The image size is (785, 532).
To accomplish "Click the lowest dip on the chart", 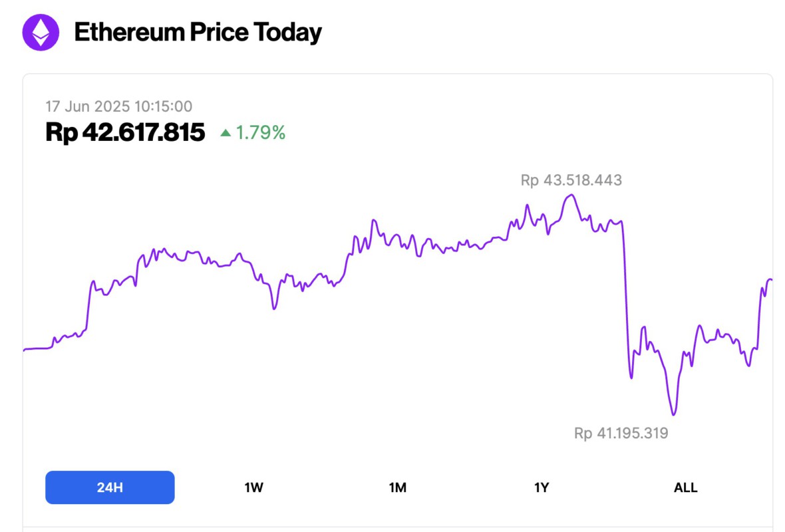I will click(673, 416).
